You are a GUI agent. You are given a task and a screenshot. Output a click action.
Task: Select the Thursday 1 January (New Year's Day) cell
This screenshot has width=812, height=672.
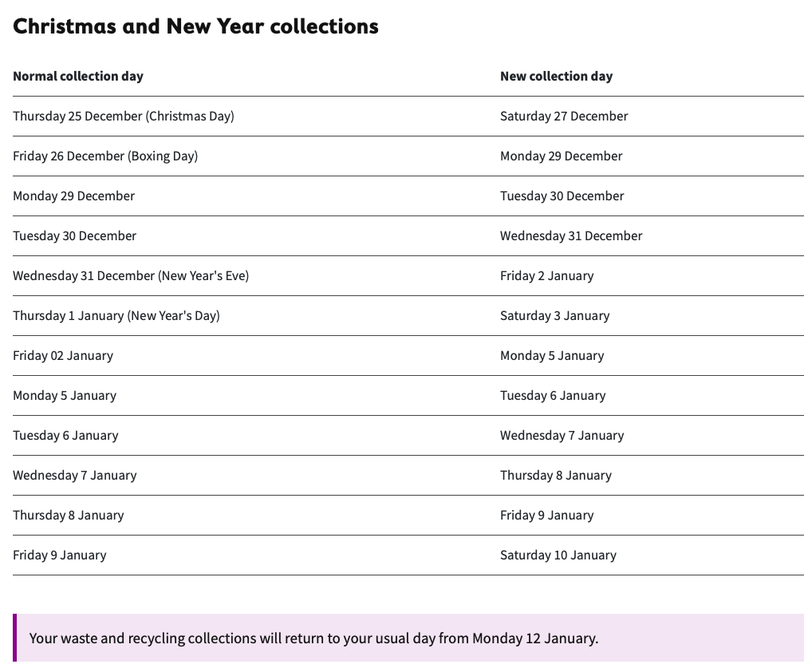[116, 316]
